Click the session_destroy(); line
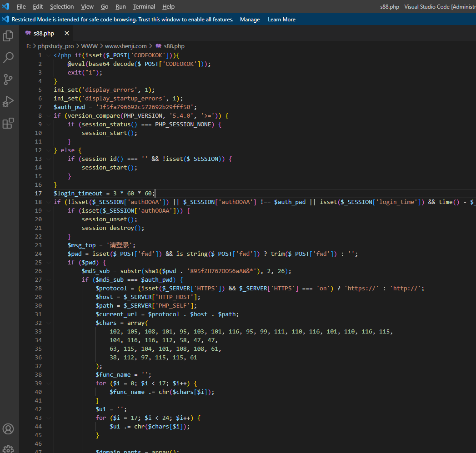Image resolution: width=476 pixels, height=453 pixels. 113,228
